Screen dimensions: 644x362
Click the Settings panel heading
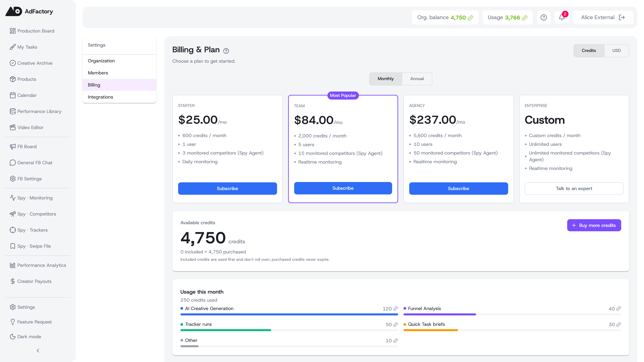click(96, 45)
